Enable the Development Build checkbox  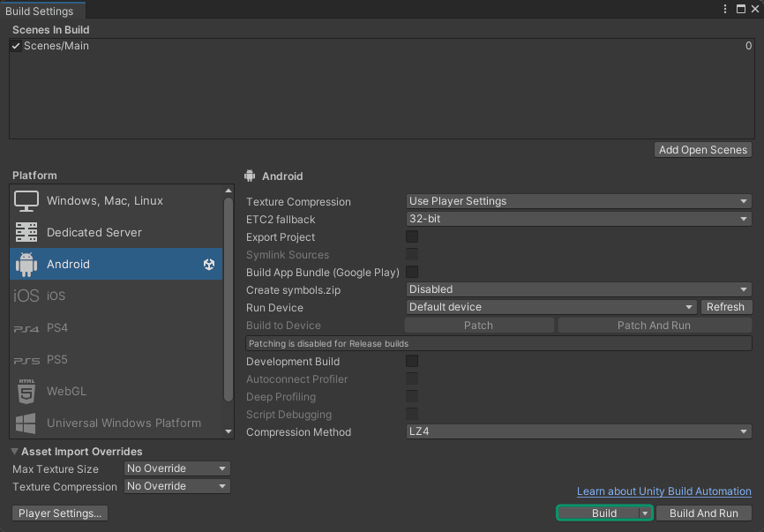tap(412, 362)
